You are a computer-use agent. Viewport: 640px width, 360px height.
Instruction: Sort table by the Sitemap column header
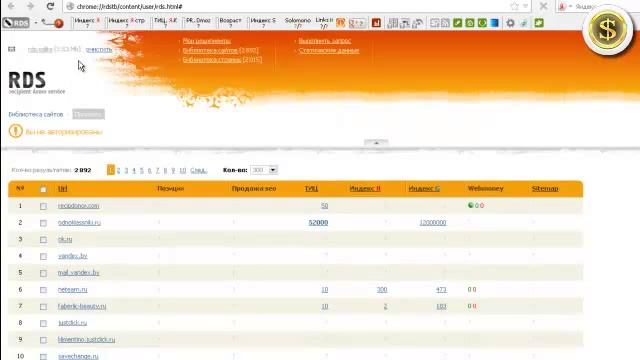pos(545,189)
